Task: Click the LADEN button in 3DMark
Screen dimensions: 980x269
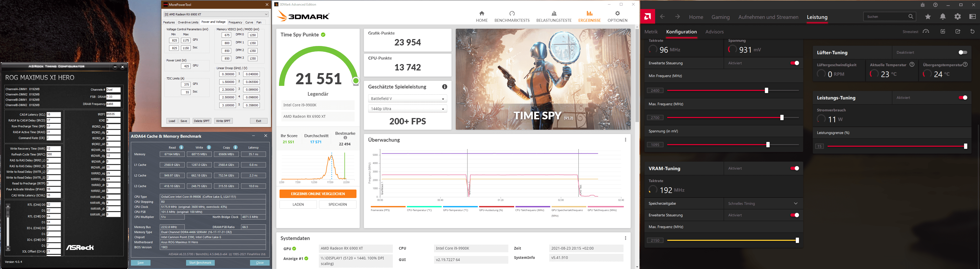Action: (x=298, y=205)
